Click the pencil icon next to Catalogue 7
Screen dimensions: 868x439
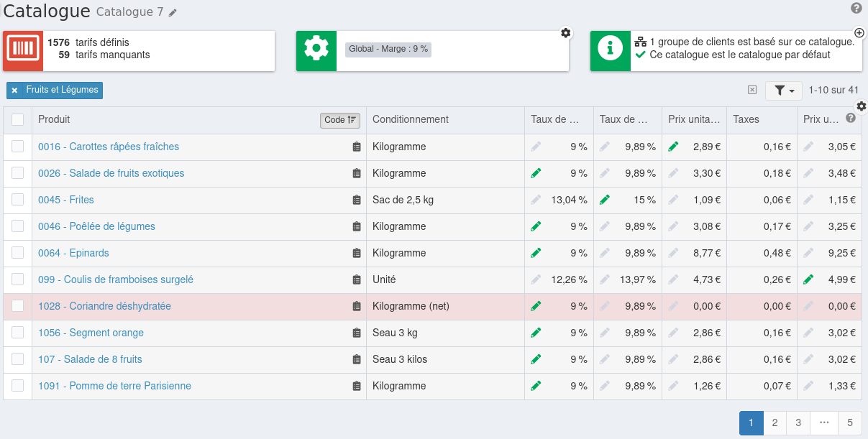coord(173,13)
